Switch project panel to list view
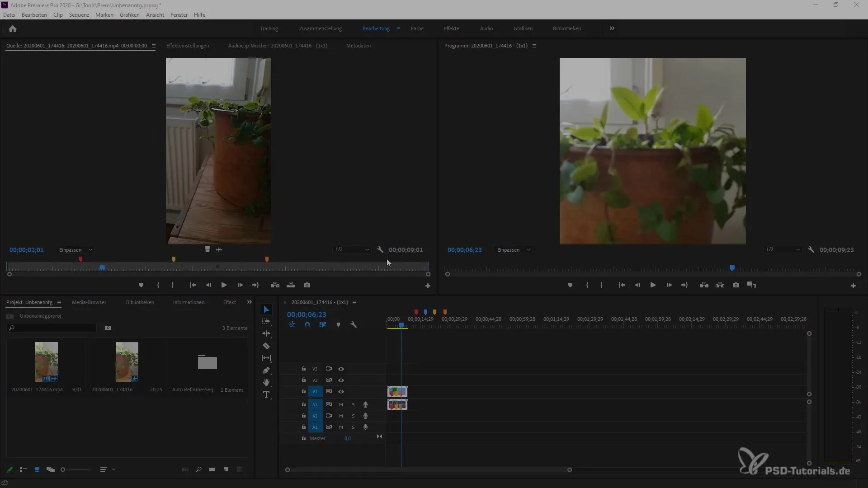Viewport: 868px width, 488px height. coord(24,469)
